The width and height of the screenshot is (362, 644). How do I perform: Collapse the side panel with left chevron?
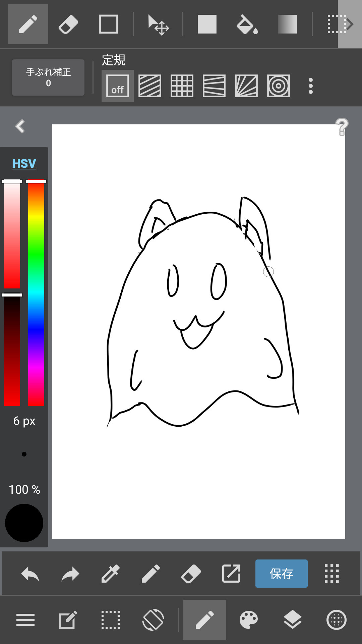20,126
